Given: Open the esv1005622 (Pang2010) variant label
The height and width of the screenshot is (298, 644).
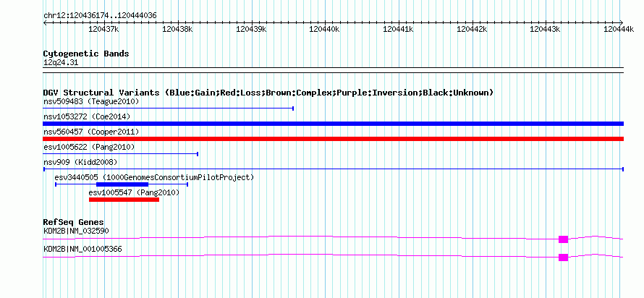Looking at the screenshot, I should pos(89,147).
